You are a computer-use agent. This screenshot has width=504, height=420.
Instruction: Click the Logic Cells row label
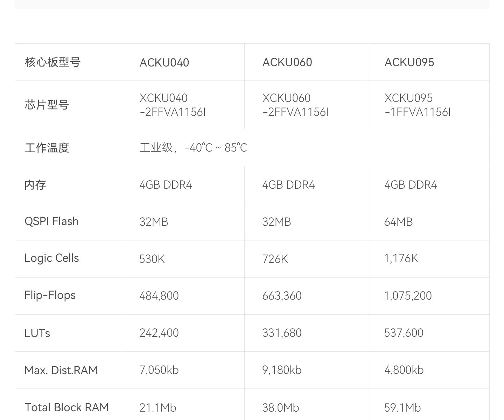click(52, 258)
